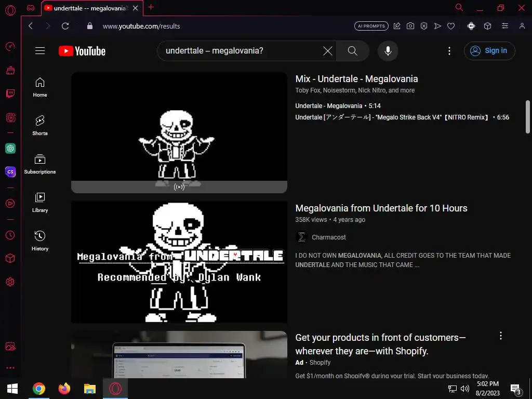This screenshot has height=399, width=532.
Task: Open Megalovania 10 Hours video thumbnail
Action: 179,262
